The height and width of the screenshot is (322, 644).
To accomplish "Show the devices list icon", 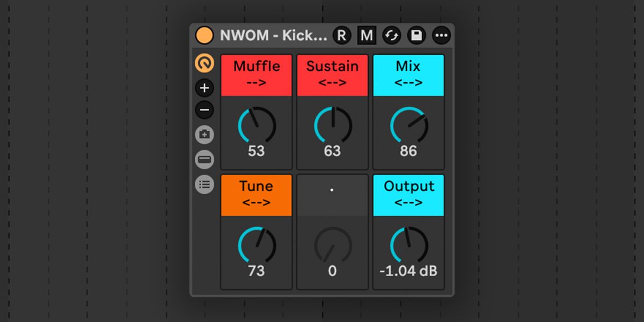I will click(204, 184).
